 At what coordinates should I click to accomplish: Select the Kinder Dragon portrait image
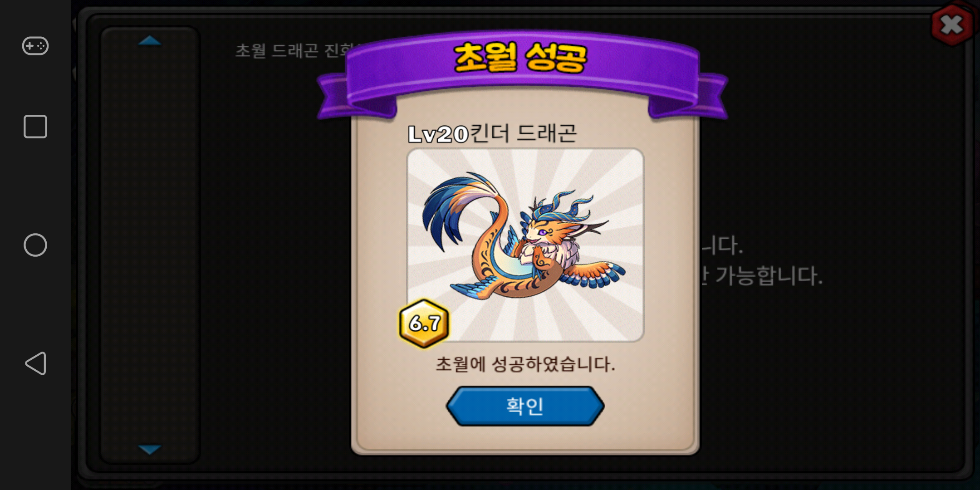point(525,245)
